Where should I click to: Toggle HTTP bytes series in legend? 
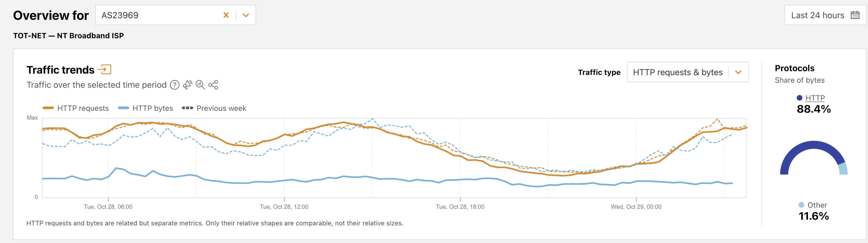pos(145,108)
